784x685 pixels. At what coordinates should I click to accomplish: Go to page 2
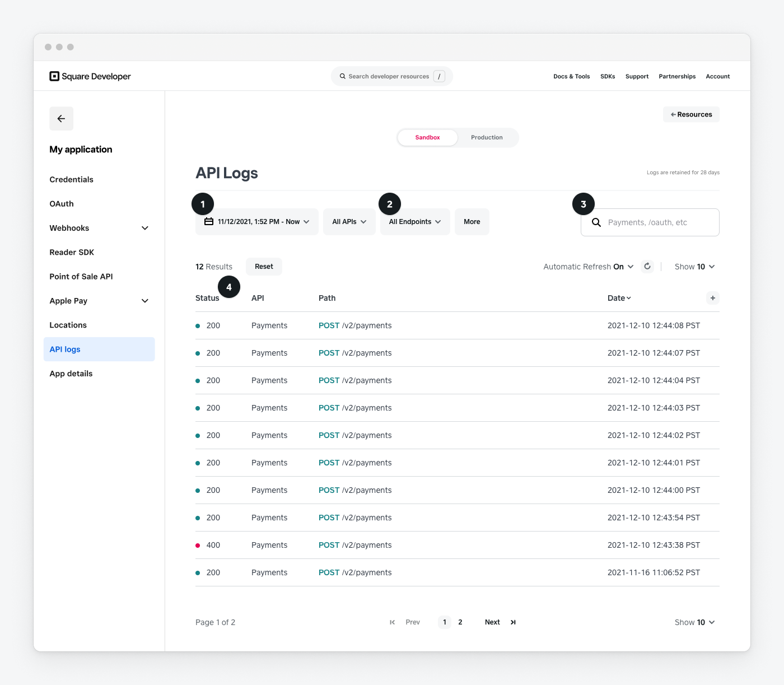460,622
